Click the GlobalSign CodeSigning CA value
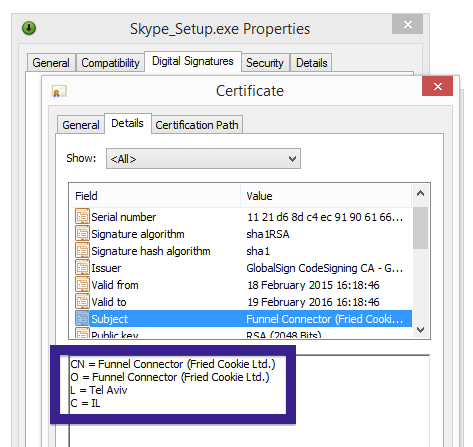 click(325, 268)
